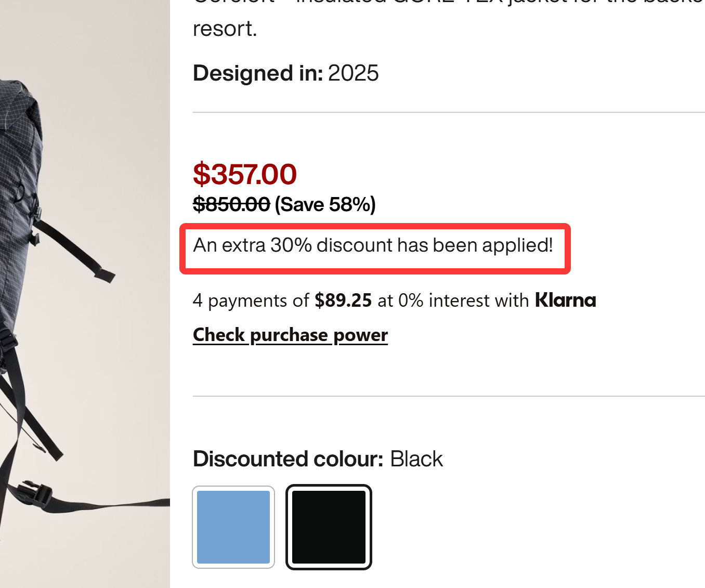Click the extra 30% discount message
The height and width of the screenshot is (588, 705).
[x=373, y=245]
